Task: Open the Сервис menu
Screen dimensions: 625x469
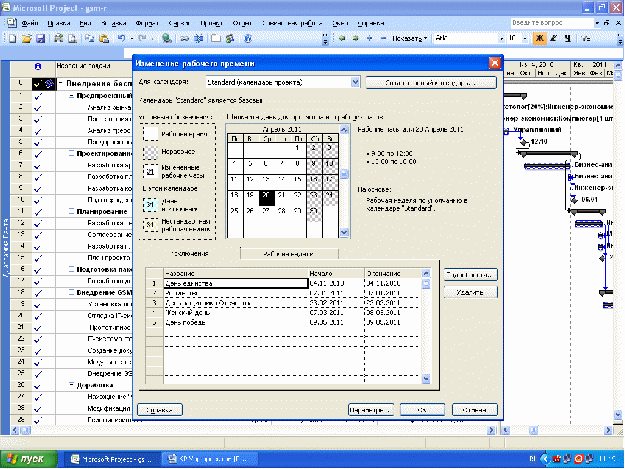Action: (x=178, y=23)
